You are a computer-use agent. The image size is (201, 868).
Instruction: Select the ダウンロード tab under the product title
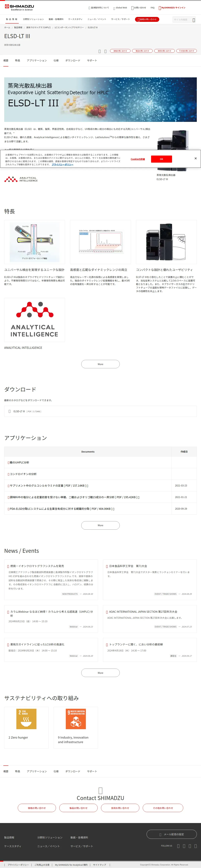coord(73,61)
